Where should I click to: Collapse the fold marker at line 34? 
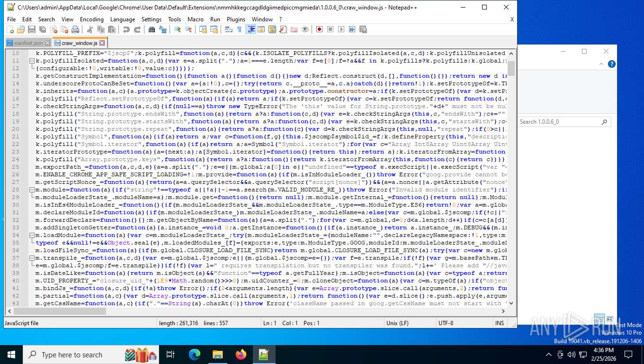pyautogui.click(x=32, y=235)
